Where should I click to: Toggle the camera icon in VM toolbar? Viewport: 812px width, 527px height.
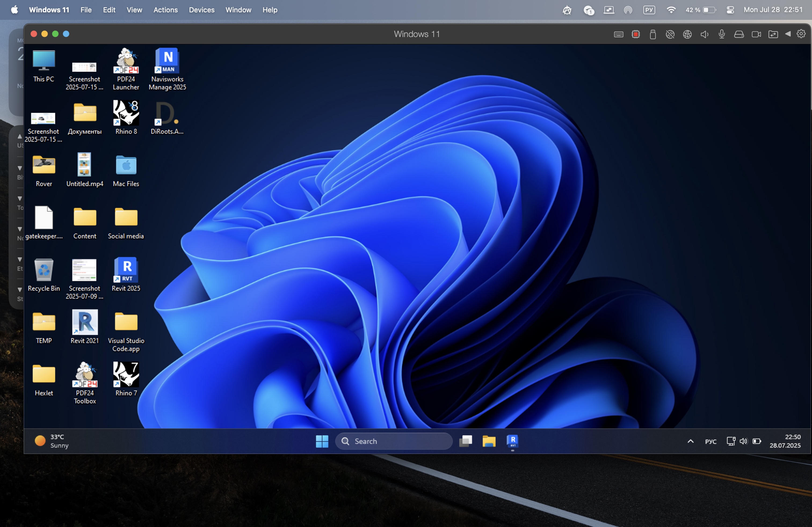(x=756, y=34)
